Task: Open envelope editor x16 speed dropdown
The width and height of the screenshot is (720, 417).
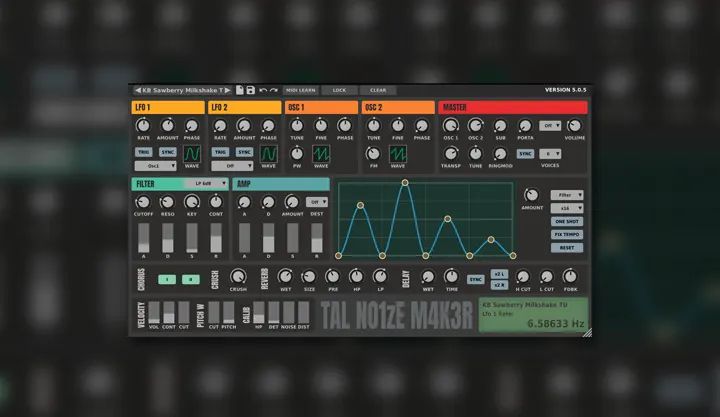Action: 567,208
